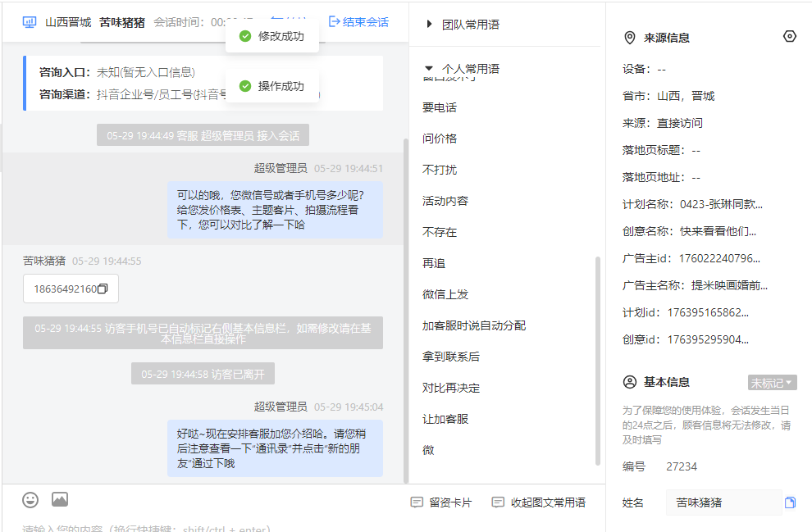The image size is (812, 532).
Task: Click the phone number bubble 18636492160
Action: (x=71, y=289)
